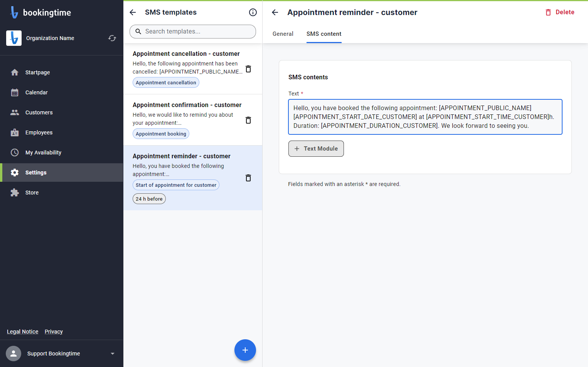The width and height of the screenshot is (588, 367).
Task: Click the 24 h before chip
Action: click(149, 199)
